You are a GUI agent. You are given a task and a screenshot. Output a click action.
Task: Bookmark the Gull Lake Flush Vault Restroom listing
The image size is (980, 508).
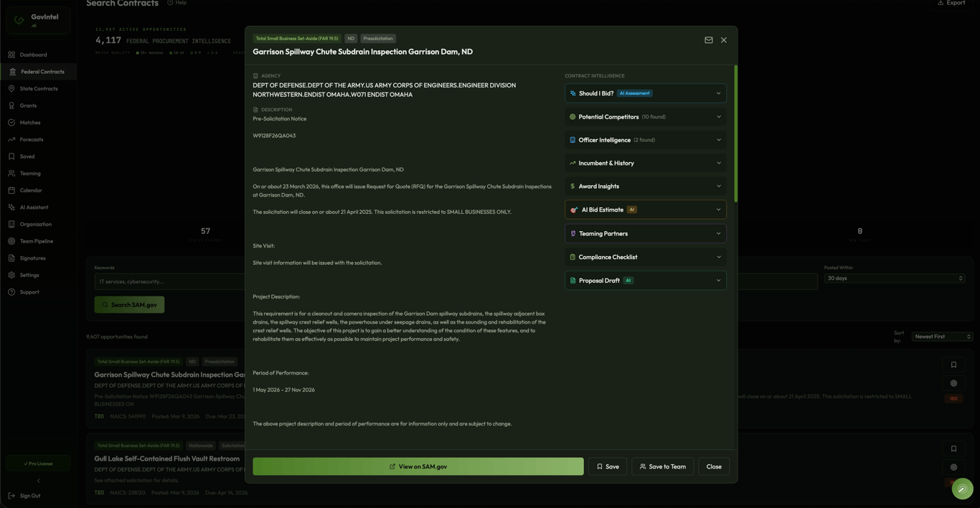click(953, 448)
